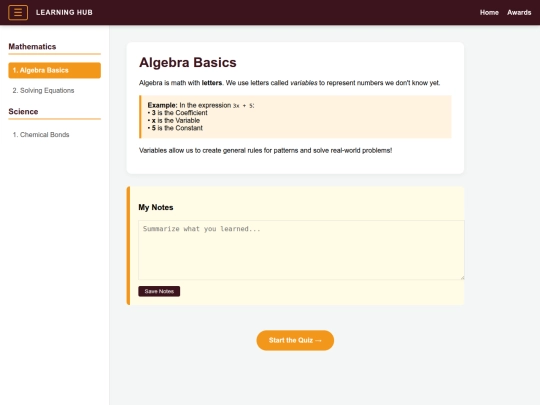Image resolution: width=540 pixels, height=405 pixels.
Task: Click the Algebra Basics page title
Action: [x=188, y=63]
